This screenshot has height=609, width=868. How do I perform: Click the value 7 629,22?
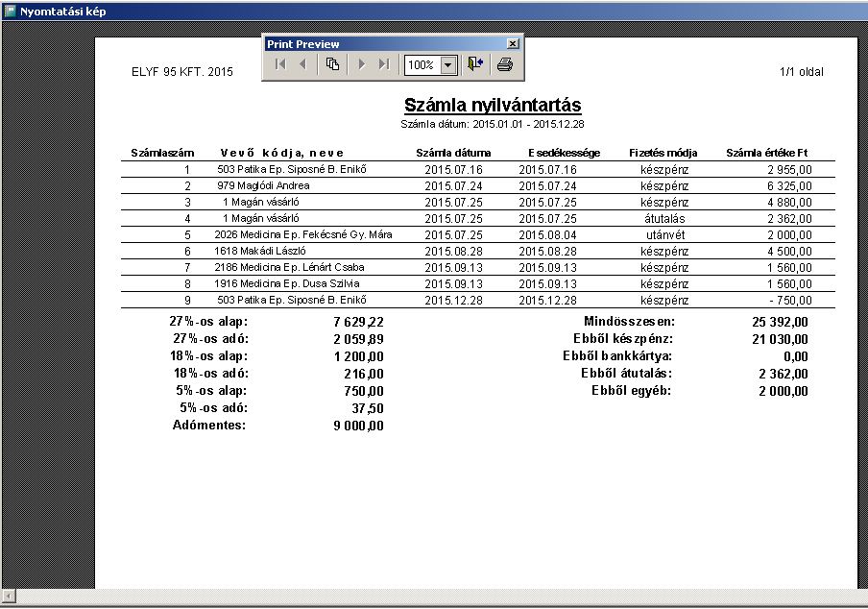point(358,322)
